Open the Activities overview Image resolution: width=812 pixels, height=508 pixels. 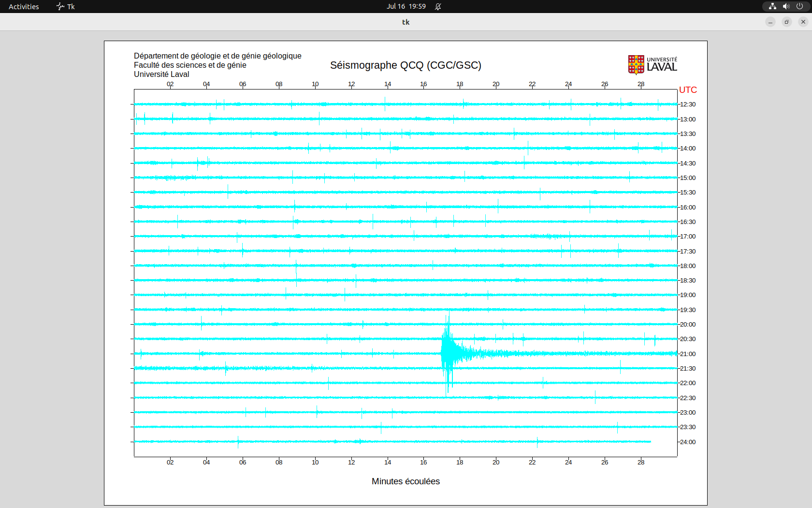coord(24,6)
